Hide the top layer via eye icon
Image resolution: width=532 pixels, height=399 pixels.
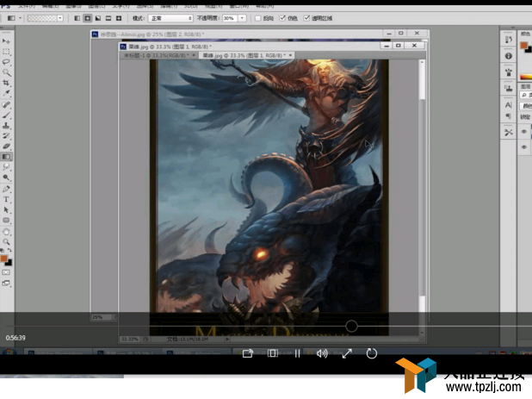[524, 131]
